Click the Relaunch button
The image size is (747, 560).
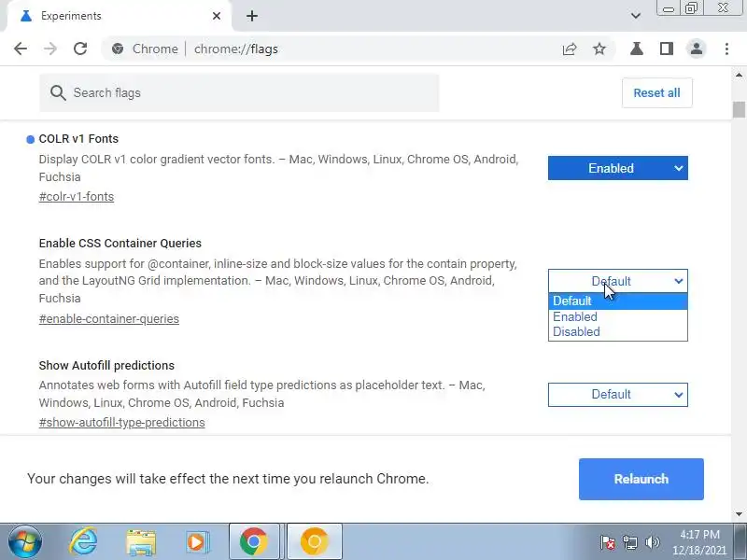tap(641, 479)
